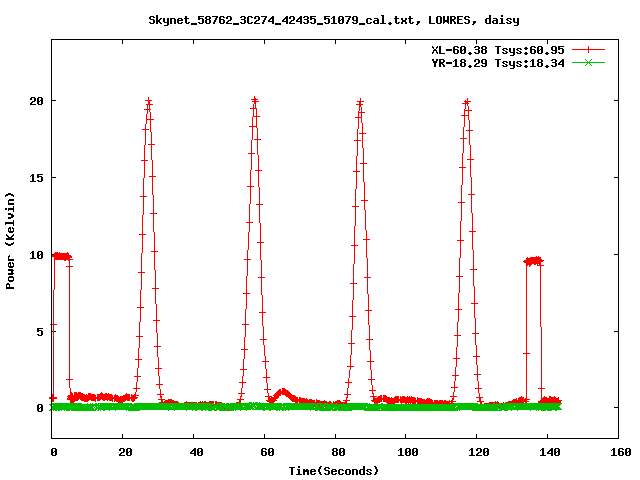Click the red calibration plateau at plot start
The image size is (640, 480).
point(62,256)
